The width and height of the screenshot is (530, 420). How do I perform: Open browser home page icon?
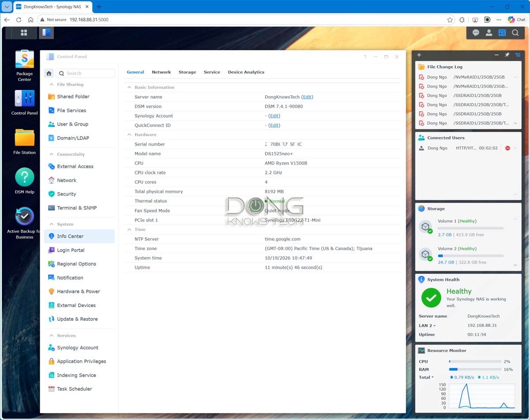click(30, 20)
